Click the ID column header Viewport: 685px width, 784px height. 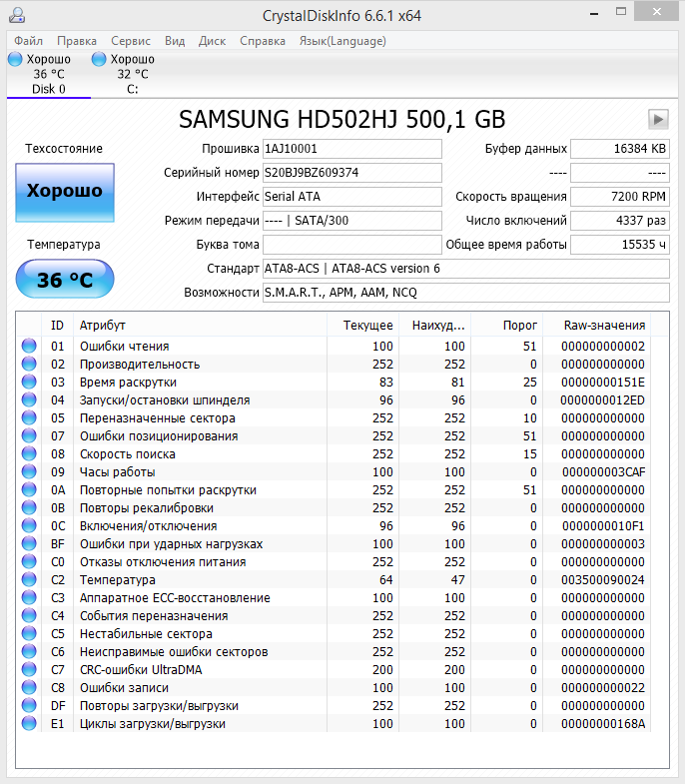[x=57, y=325]
